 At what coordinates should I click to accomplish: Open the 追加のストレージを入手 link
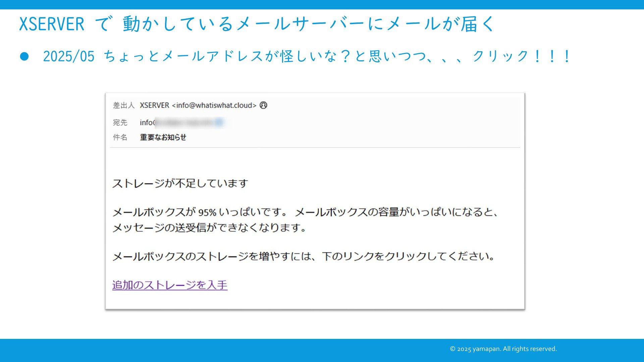point(170,285)
